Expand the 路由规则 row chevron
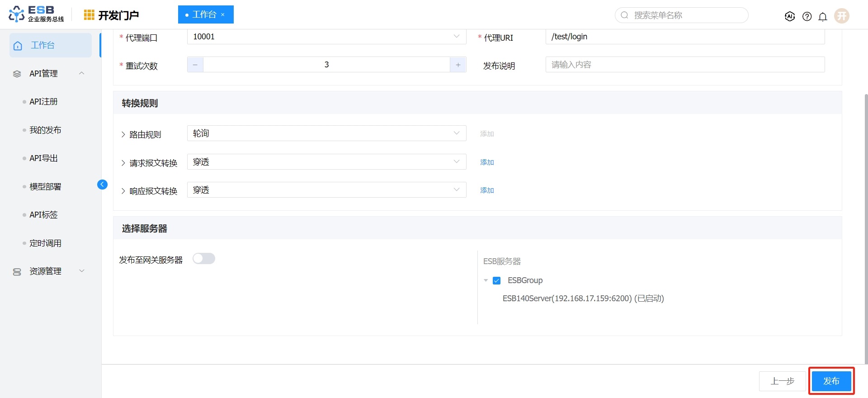This screenshot has width=868, height=398. [123, 134]
